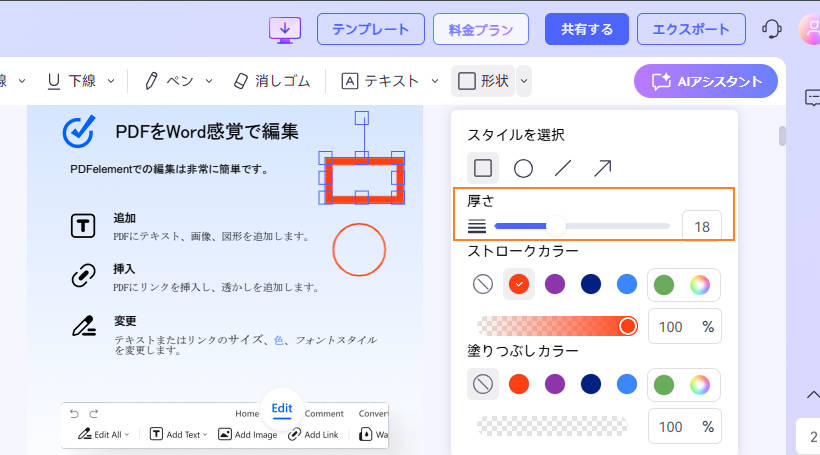Screen dimensions: 820x455
Task: Open the 料金プラン page
Action: (482, 29)
